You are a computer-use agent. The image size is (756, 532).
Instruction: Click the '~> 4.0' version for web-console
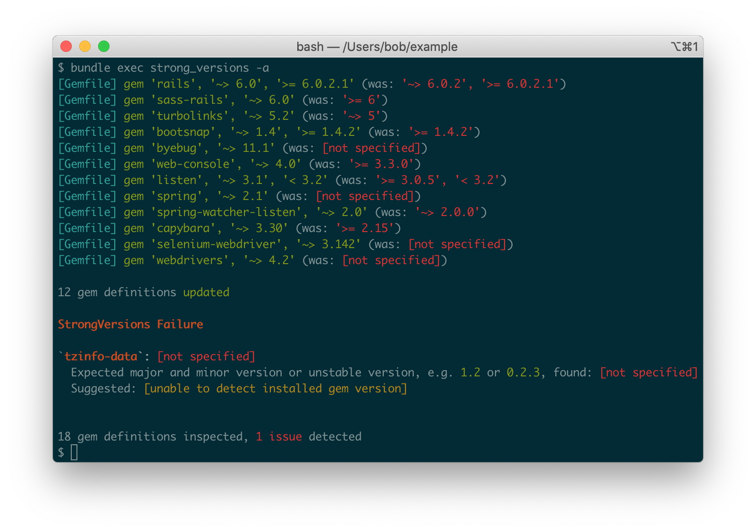coord(276,164)
